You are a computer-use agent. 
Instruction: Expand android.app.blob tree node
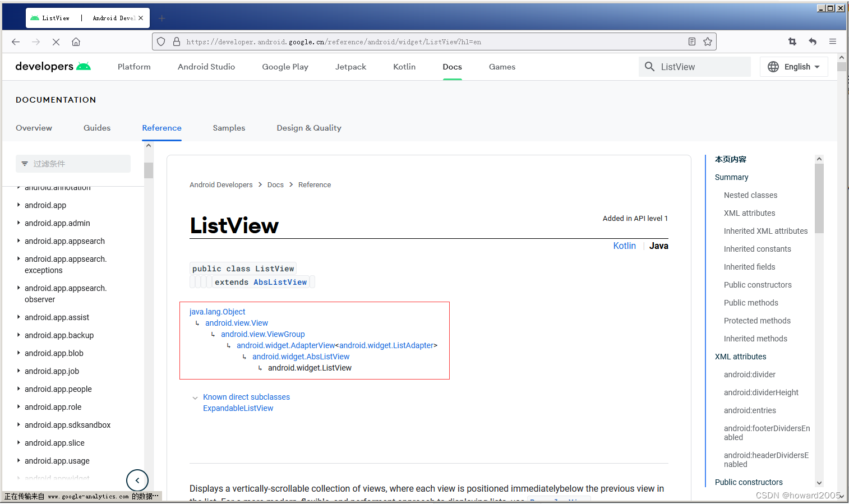[x=19, y=353]
